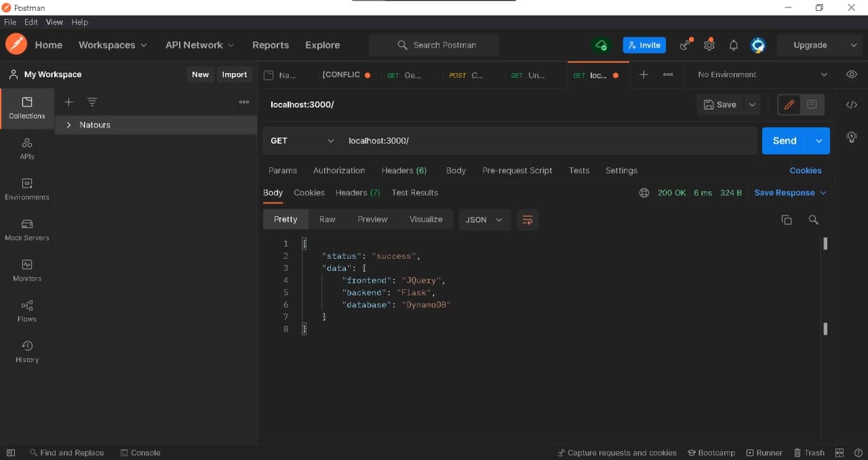Switch to the pencil edit mode icon
Screen dimensions: 868x460
pyautogui.click(x=789, y=104)
